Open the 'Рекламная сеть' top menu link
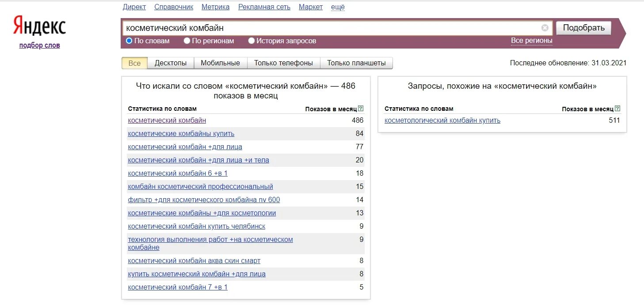 [264, 7]
